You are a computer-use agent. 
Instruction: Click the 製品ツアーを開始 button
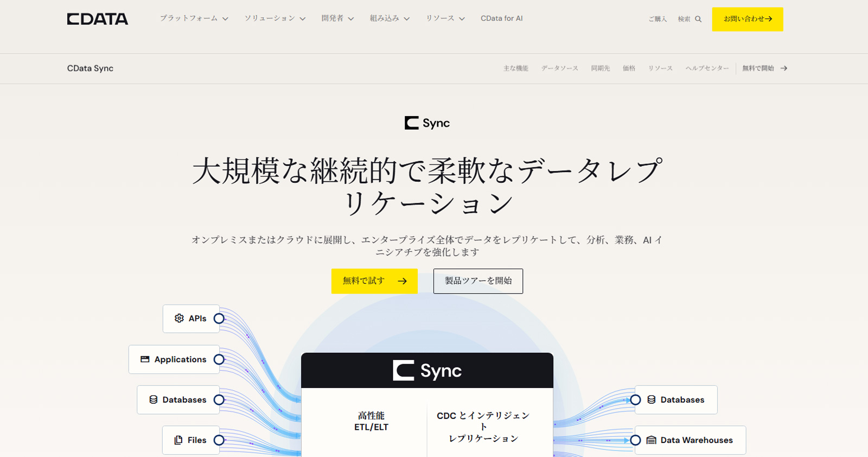[x=478, y=281]
